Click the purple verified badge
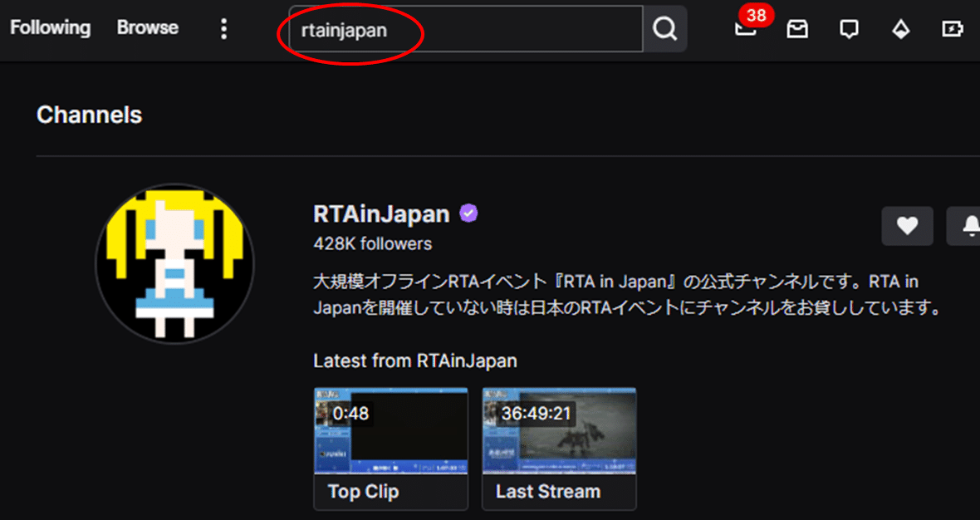This screenshot has height=520, width=980. pyautogui.click(x=468, y=213)
